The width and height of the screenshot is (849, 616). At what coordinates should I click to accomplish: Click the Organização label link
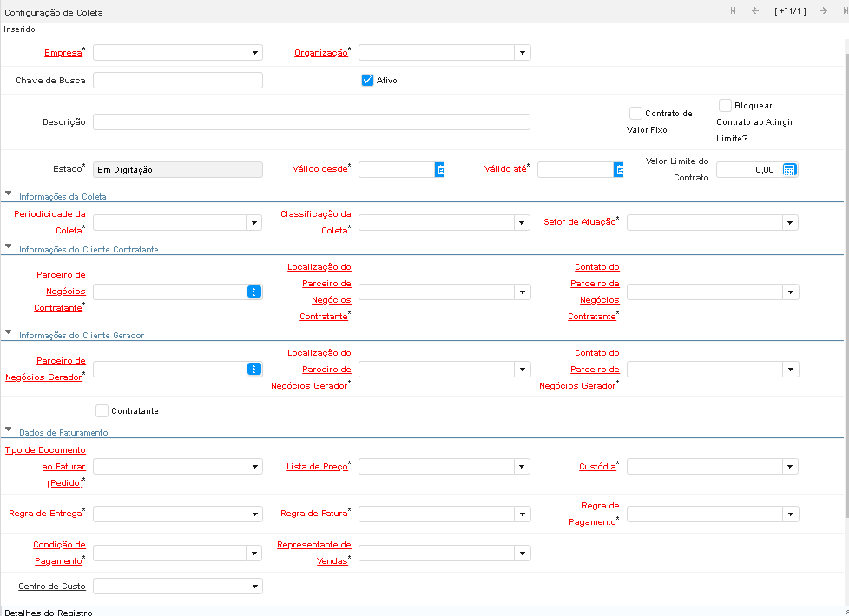tap(320, 53)
